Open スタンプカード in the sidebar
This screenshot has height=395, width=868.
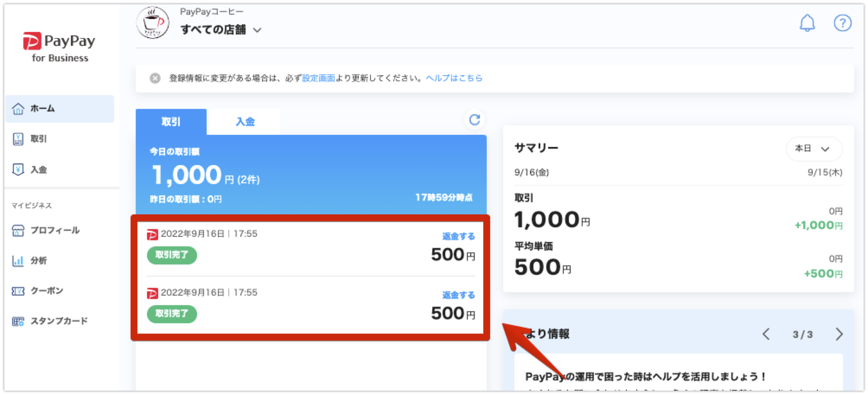click(x=60, y=321)
